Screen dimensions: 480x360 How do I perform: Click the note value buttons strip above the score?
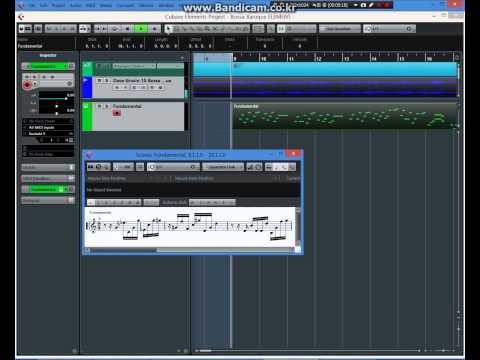[114, 202]
